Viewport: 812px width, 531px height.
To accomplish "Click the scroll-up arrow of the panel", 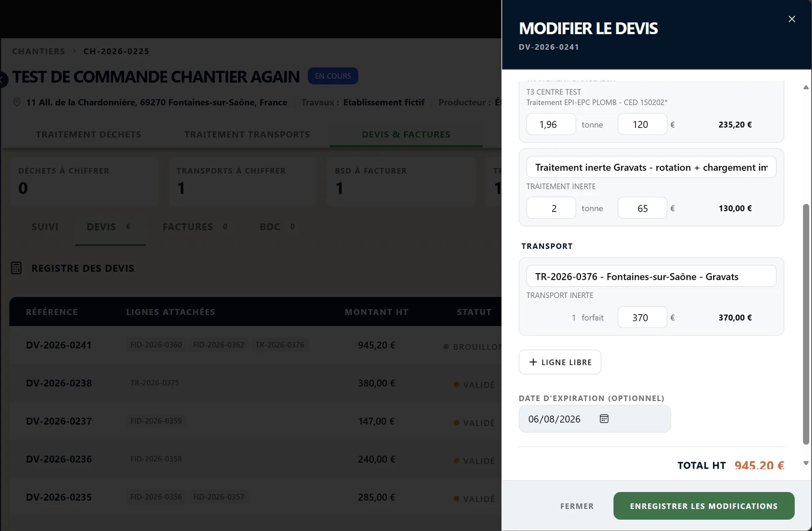I will 806,87.
